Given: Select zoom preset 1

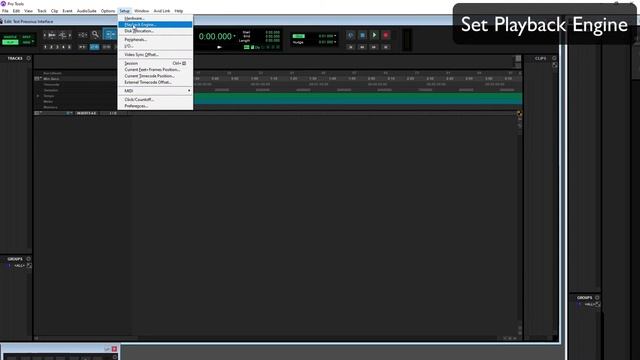Looking at the screenshot, I should 45,47.
